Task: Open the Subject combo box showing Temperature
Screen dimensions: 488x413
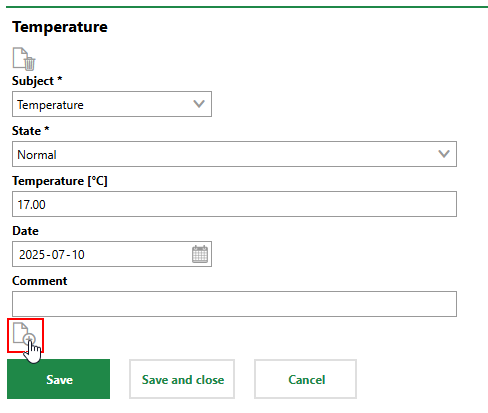Action: point(112,104)
